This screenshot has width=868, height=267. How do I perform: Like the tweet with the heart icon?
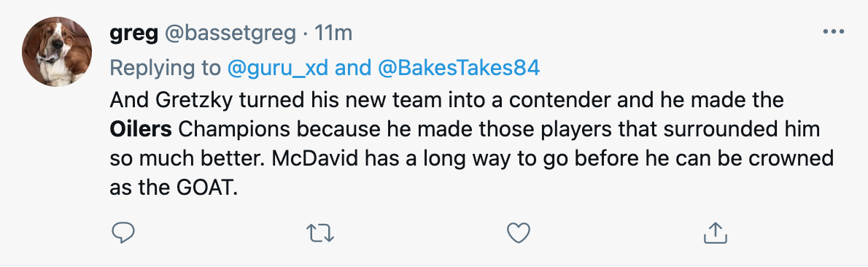tap(519, 233)
